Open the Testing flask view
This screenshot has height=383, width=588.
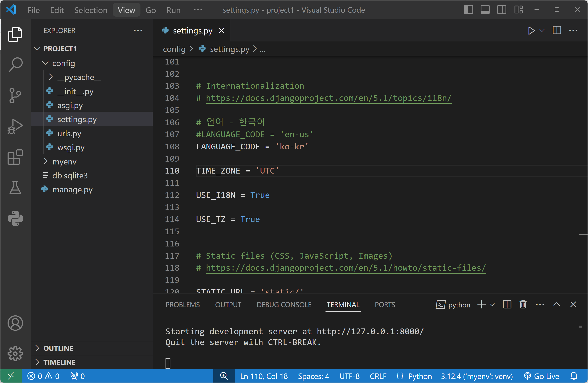(x=15, y=188)
